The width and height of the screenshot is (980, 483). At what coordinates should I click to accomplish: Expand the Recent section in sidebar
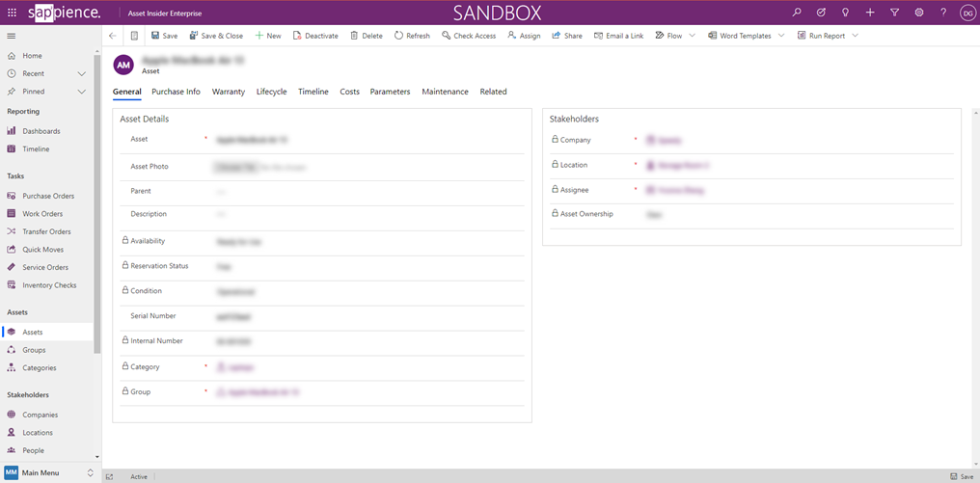click(x=82, y=74)
